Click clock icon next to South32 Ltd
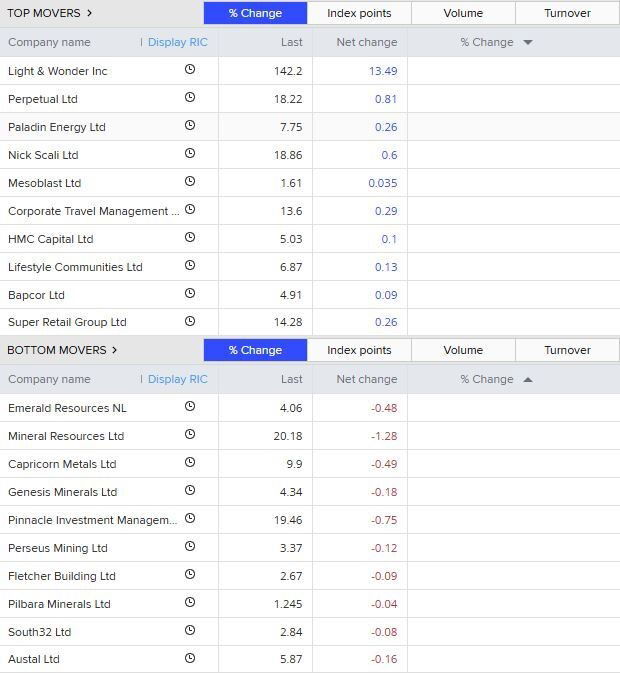 (190, 630)
